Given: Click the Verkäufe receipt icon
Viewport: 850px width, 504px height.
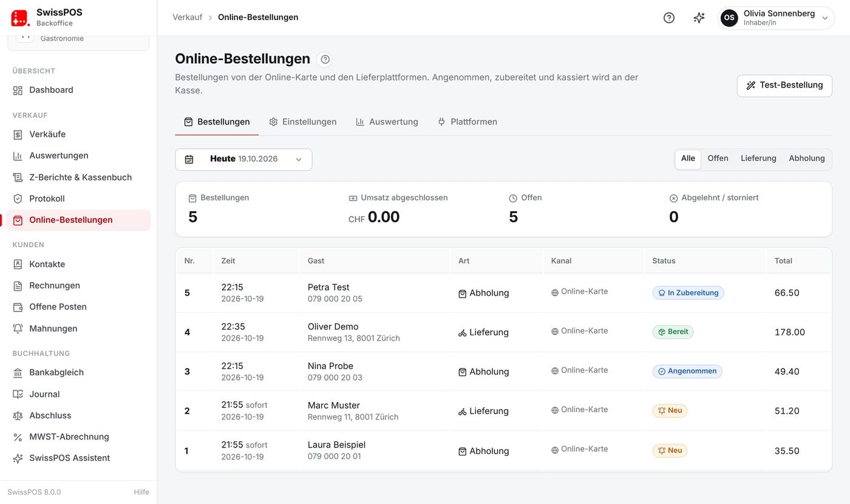Looking at the screenshot, I should [18, 135].
